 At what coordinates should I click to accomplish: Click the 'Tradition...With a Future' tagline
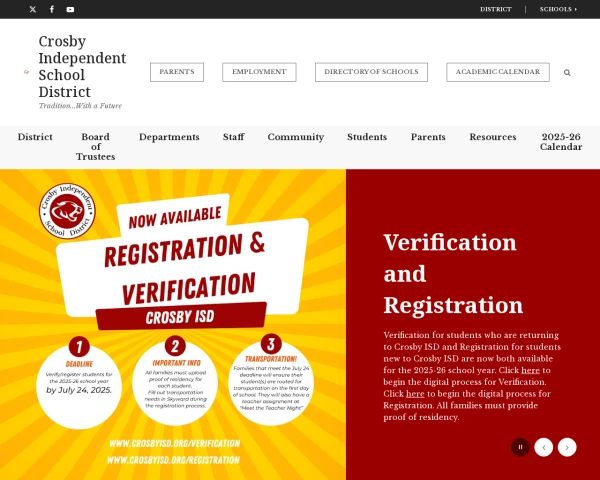tap(80, 106)
